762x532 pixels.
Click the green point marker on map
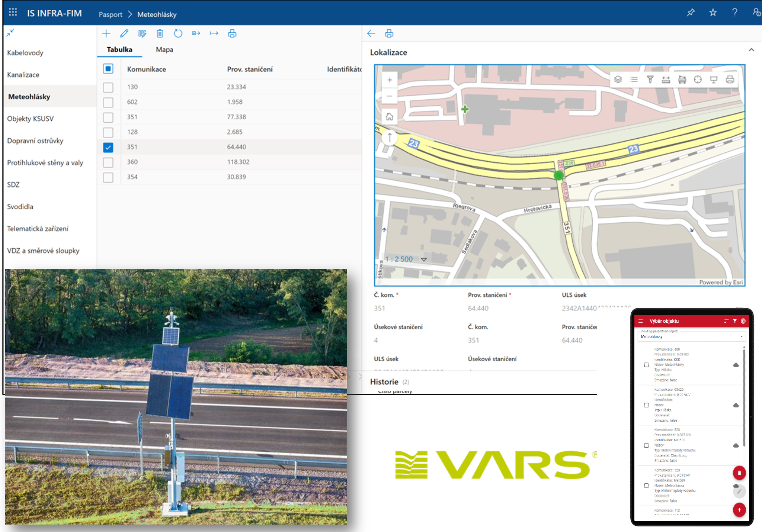[x=558, y=176]
